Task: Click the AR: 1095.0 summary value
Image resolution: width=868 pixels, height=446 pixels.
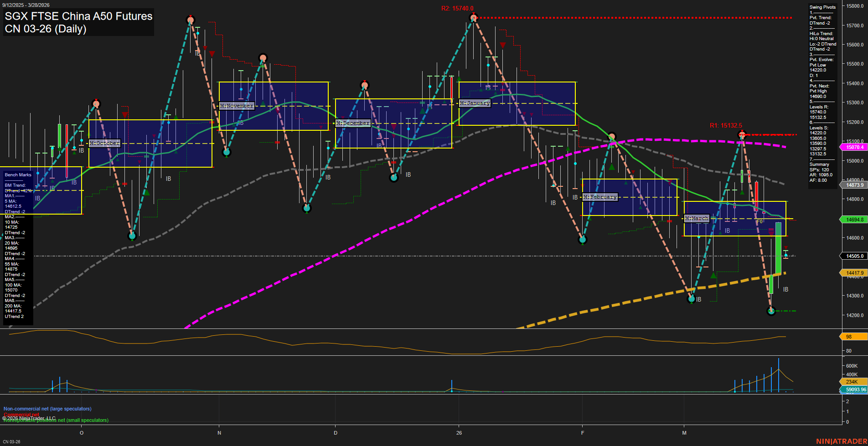Action: point(821,175)
